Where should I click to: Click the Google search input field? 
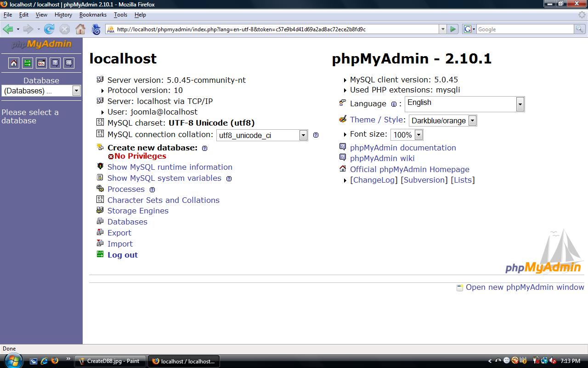pyautogui.click(x=525, y=29)
